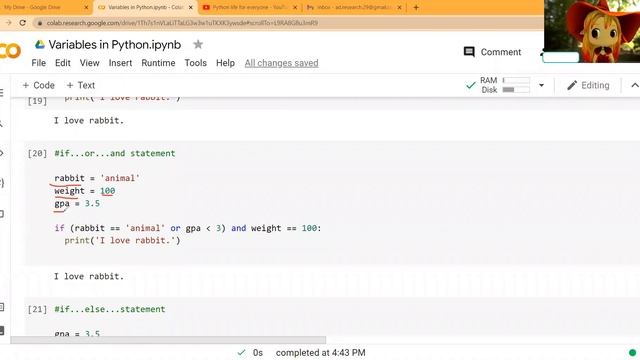Click the print('I love rabbit.') line in cell 20
This screenshot has width=640, height=360.
coord(122,240)
